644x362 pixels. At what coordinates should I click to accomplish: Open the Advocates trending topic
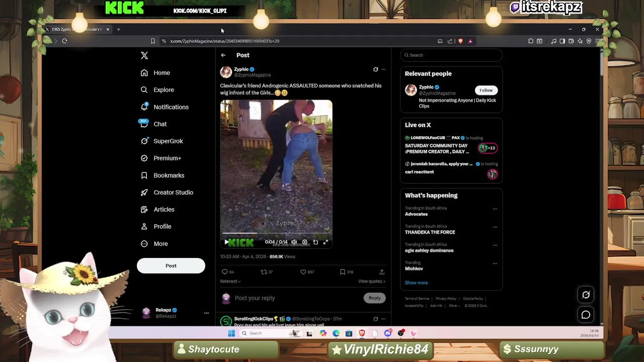point(417,214)
